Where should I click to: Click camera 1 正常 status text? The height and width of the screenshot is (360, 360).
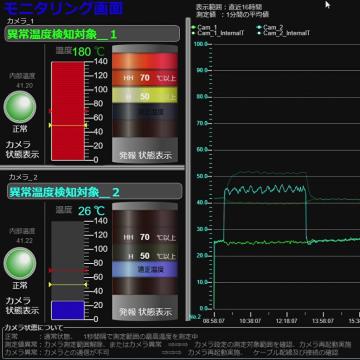coord(20,129)
